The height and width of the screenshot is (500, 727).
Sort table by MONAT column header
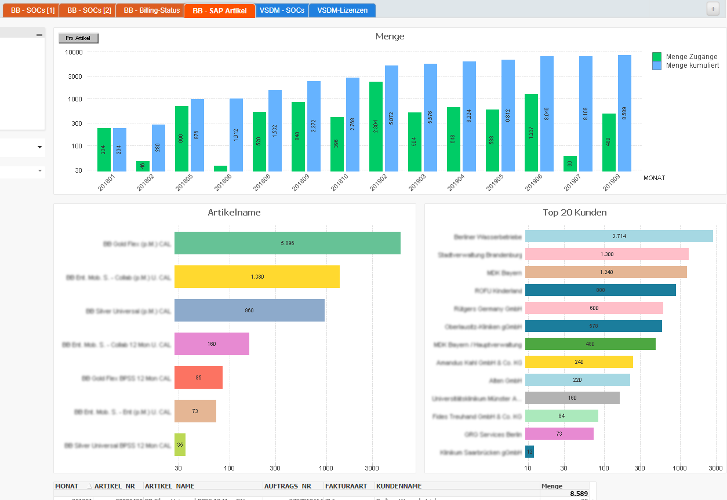point(67,486)
